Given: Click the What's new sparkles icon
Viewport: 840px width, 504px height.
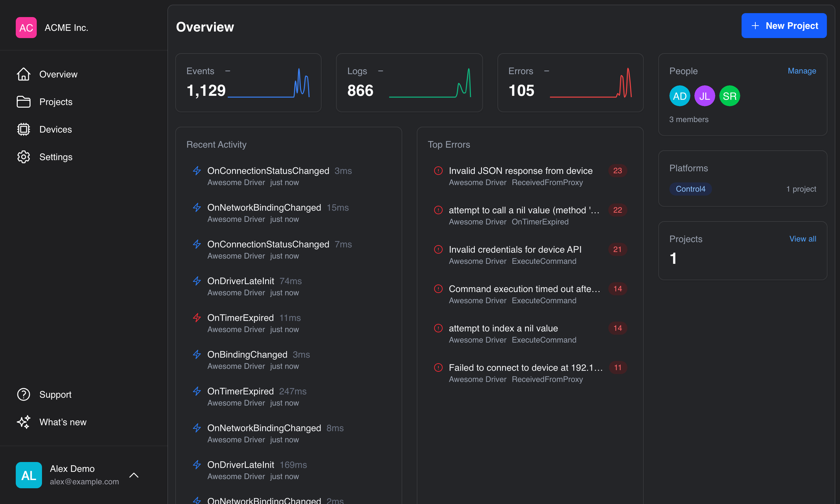Looking at the screenshot, I should point(23,422).
